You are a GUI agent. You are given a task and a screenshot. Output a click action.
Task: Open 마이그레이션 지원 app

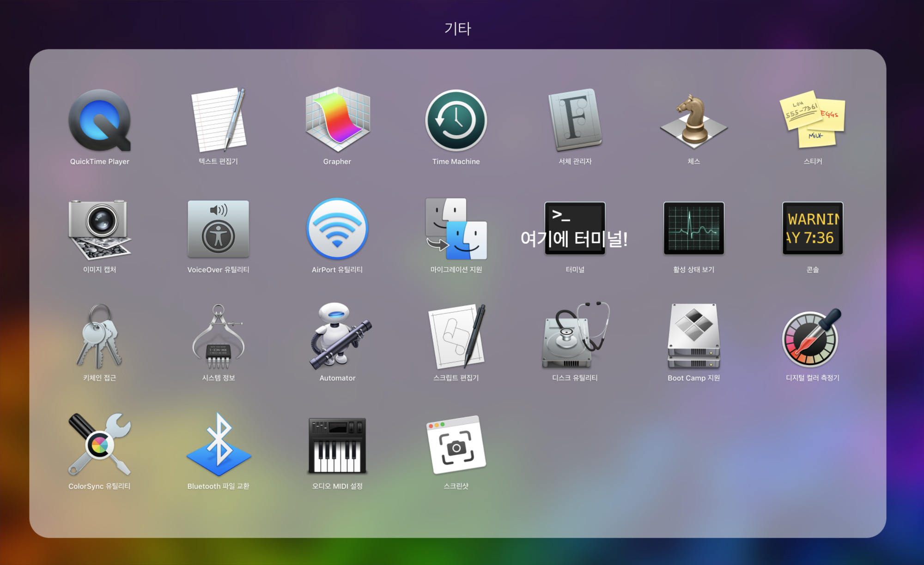click(456, 229)
